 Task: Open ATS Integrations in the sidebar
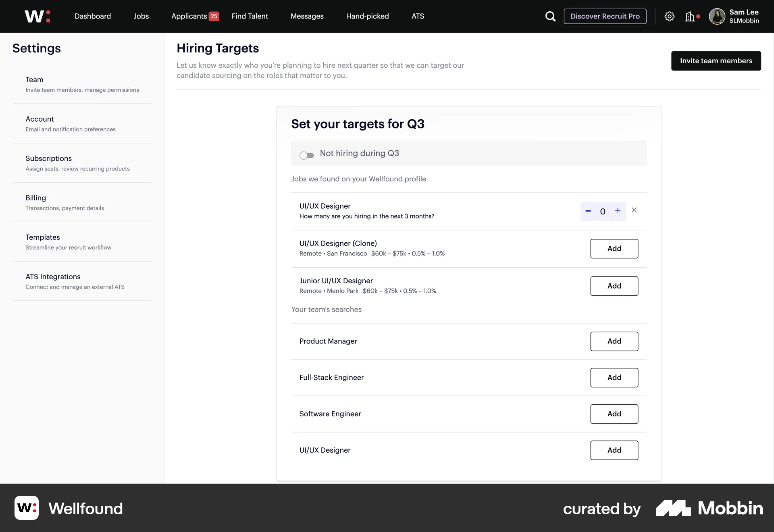point(53,276)
